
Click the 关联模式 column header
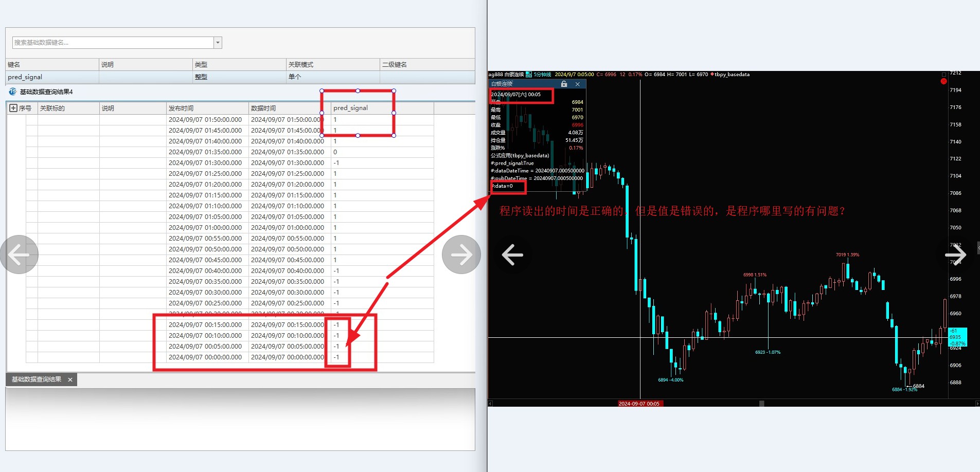[333, 64]
